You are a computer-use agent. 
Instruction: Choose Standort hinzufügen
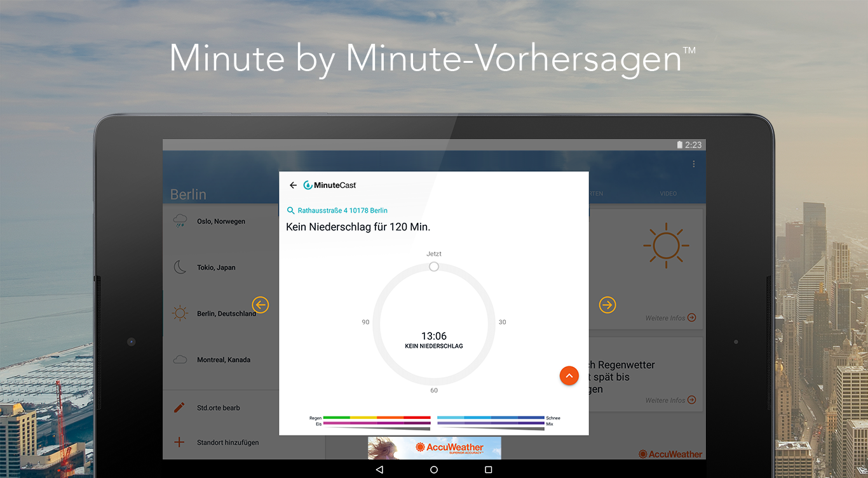point(228,442)
